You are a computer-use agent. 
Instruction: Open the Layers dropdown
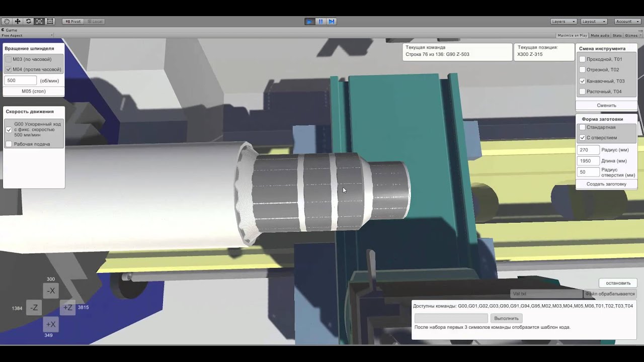coord(563,22)
